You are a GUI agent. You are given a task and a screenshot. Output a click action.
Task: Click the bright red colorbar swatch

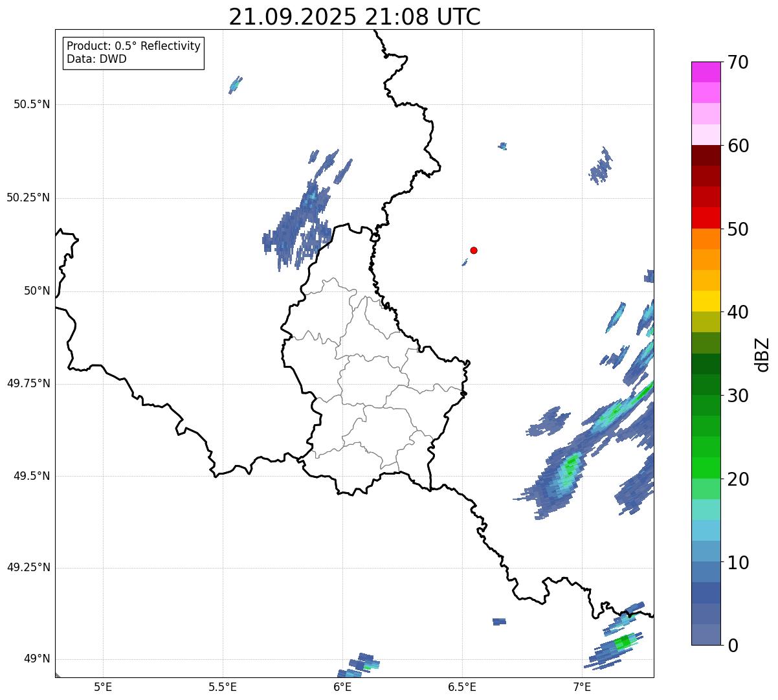click(x=706, y=218)
